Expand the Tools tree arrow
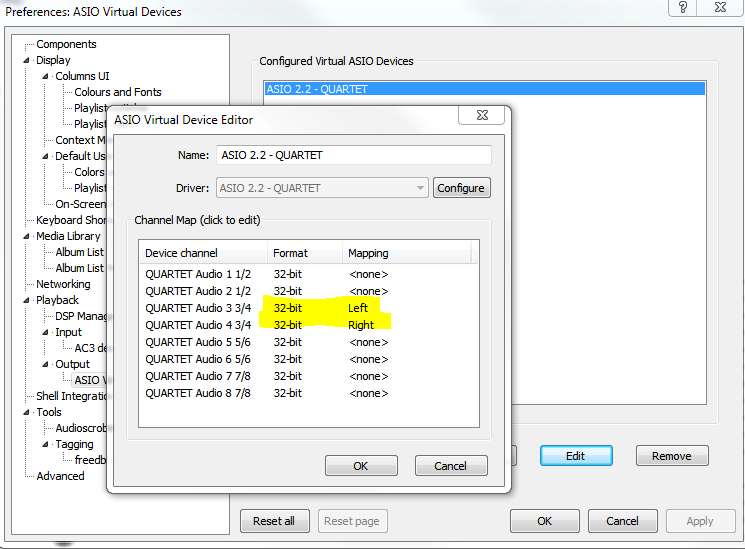 click(28, 412)
